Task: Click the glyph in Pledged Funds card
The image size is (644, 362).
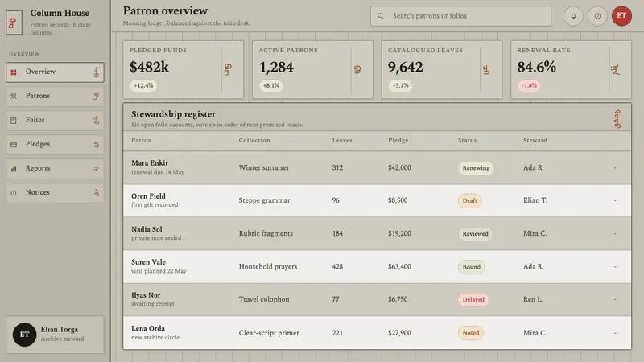Action: (x=228, y=69)
